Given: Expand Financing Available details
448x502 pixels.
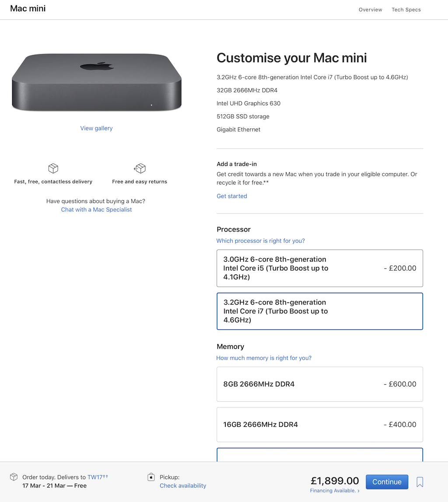Looking at the screenshot, I should 335,491.
